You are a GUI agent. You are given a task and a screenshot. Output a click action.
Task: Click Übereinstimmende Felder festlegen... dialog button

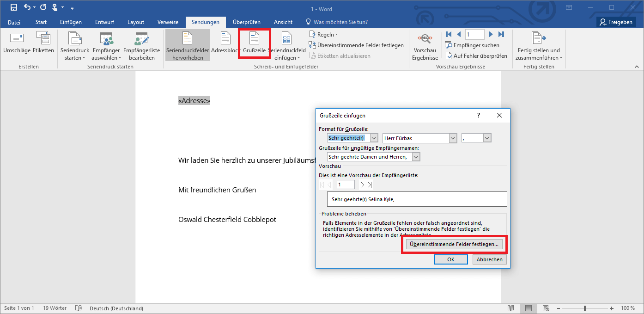pos(454,244)
